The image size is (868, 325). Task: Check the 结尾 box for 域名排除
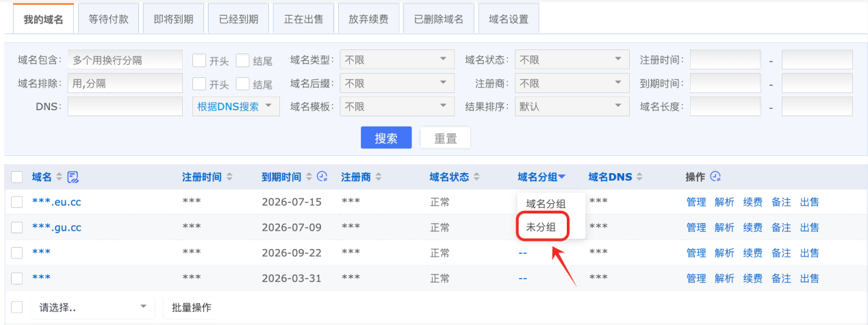pos(243,84)
